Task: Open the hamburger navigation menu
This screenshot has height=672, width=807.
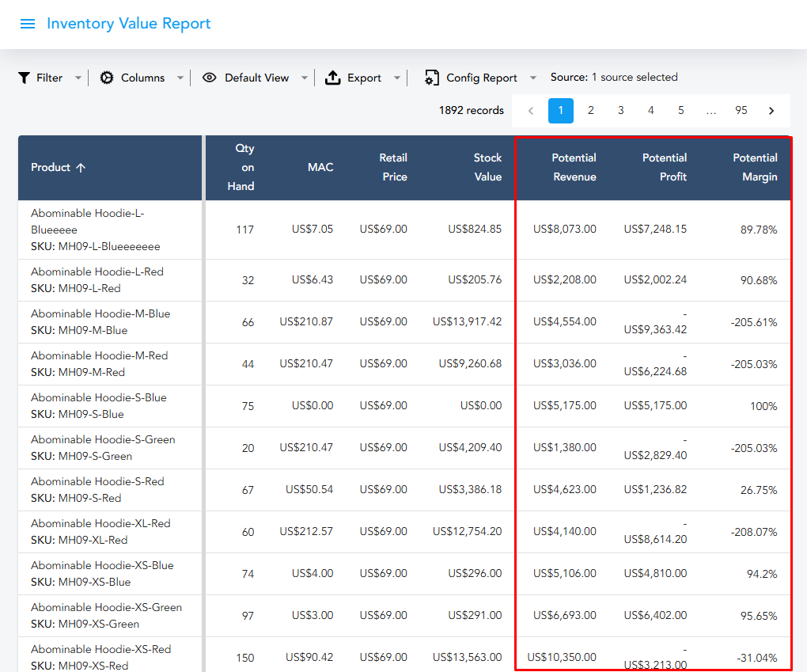Action: point(28,24)
